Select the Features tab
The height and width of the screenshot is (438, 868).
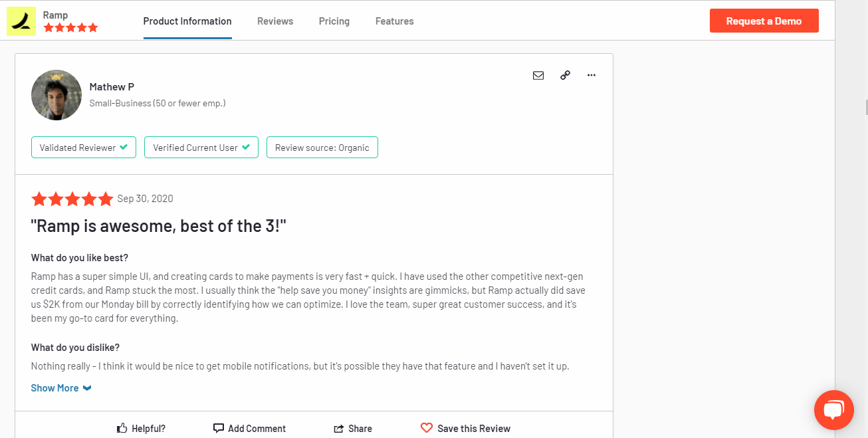[x=395, y=21]
